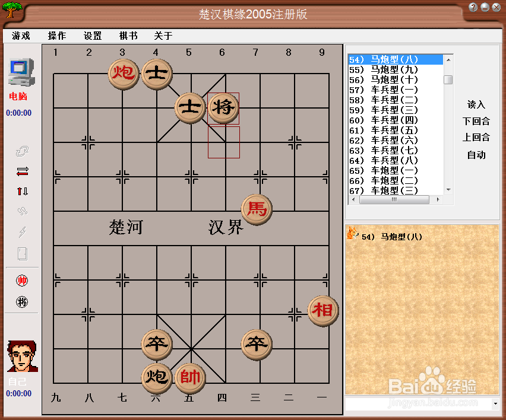This screenshot has width=506, height=420.
Task: Select list item 65) 车炮型(一)
Action: point(396,170)
